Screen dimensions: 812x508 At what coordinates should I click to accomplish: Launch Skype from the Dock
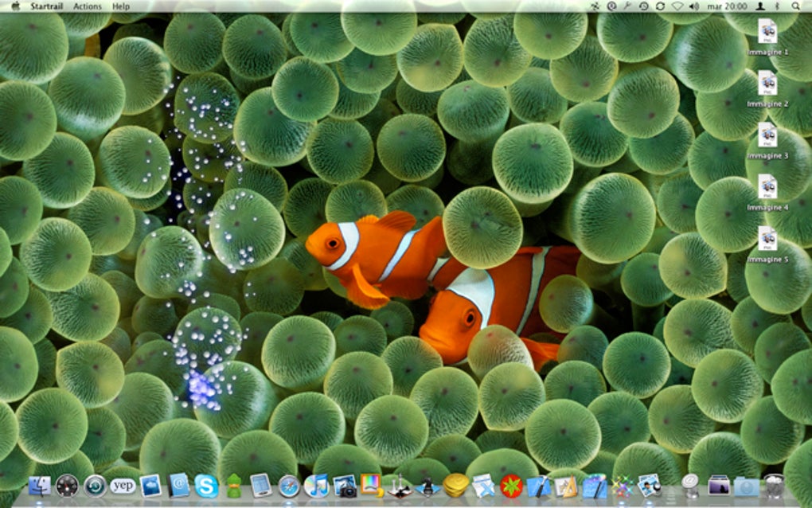206,487
